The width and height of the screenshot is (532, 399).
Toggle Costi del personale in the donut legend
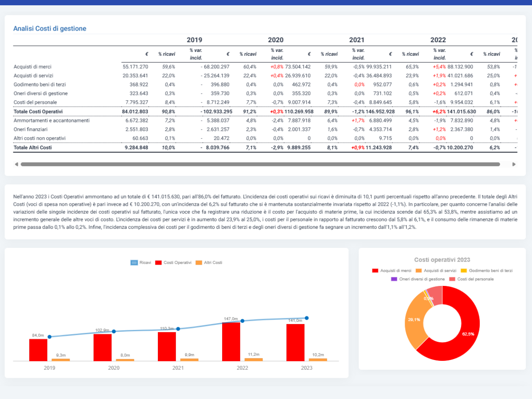coord(471,279)
